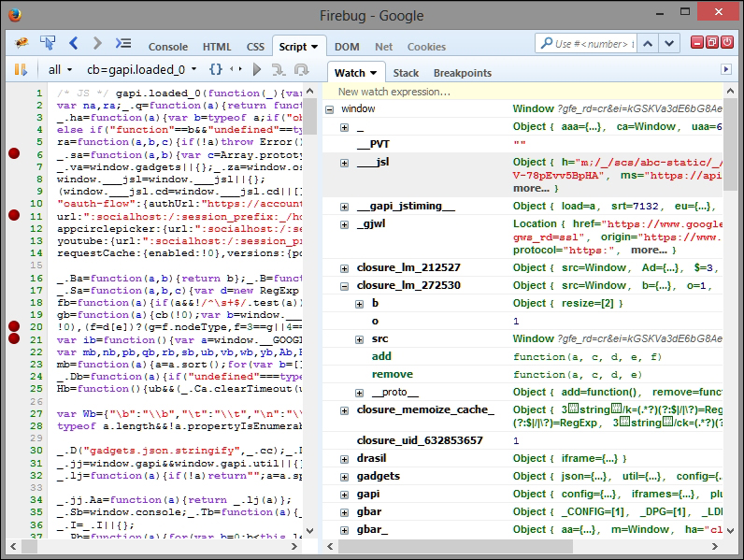744x560 pixels.
Task: Go to next search result down arrow
Action: point(669,44)
